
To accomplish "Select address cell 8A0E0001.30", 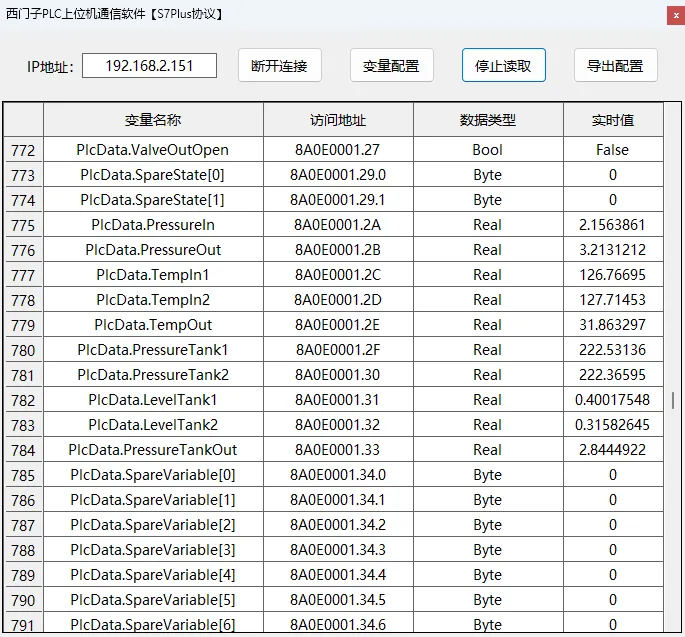I will coord(338,375).
